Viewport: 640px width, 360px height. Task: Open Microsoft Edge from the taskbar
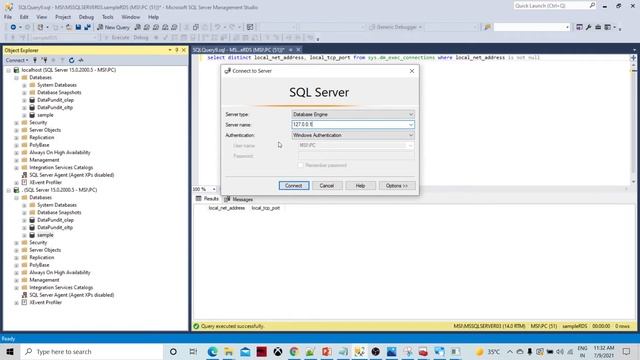212,351
